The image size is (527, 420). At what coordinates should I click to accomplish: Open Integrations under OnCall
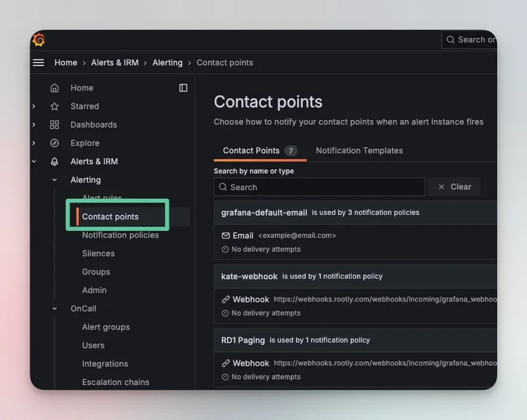105,364
